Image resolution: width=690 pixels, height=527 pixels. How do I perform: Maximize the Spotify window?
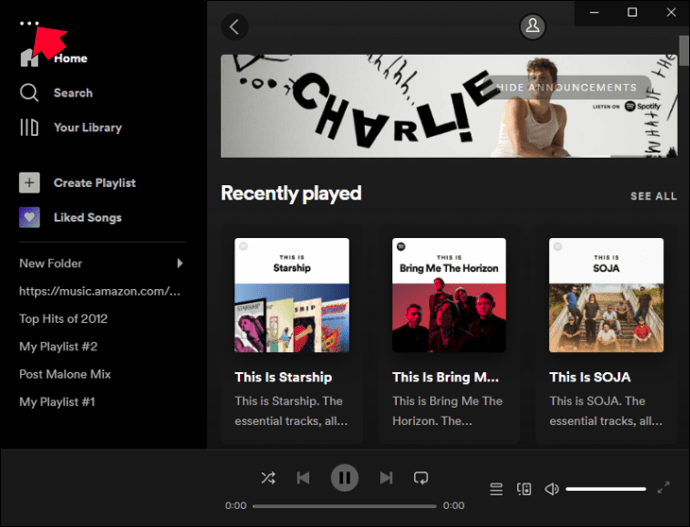pyautogui.click(x=632, y=12)
